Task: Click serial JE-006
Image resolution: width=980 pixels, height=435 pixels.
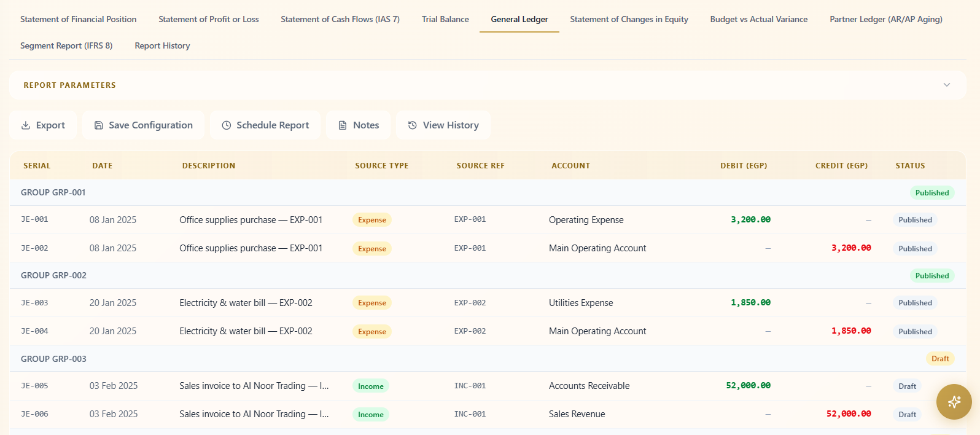Action: click(x=34, y=414)
